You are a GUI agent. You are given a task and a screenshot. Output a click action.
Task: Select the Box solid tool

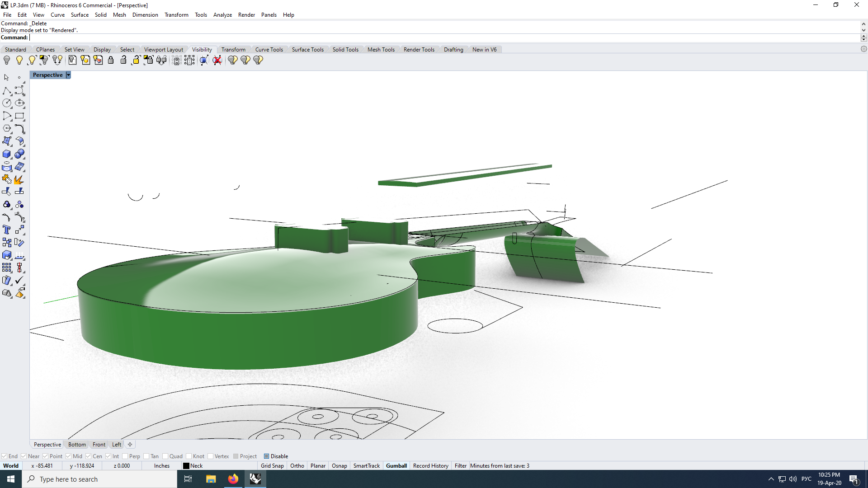(7, 154)
